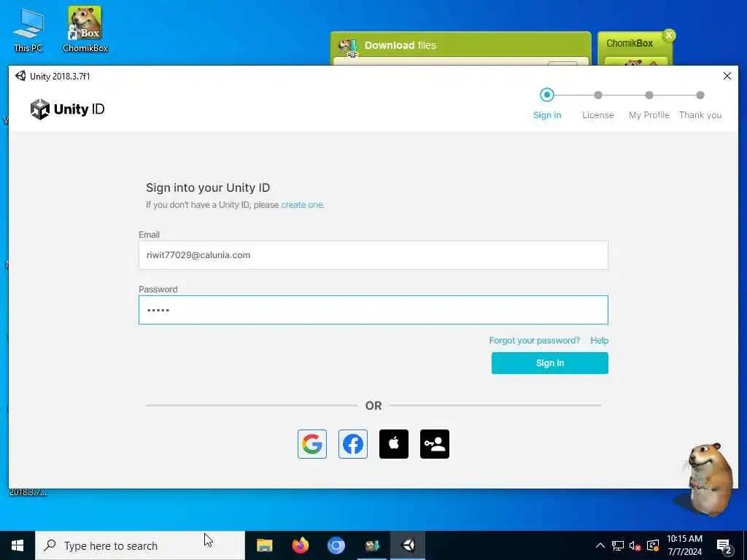Click the muted volume tray icon
The height and width of the screenshot is (560, 747).
[x=635, y=545]
